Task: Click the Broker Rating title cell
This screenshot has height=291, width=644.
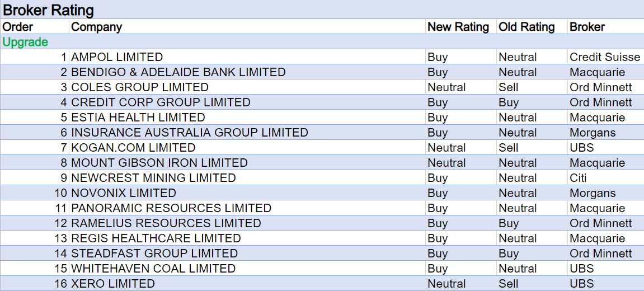Action: 49,10
